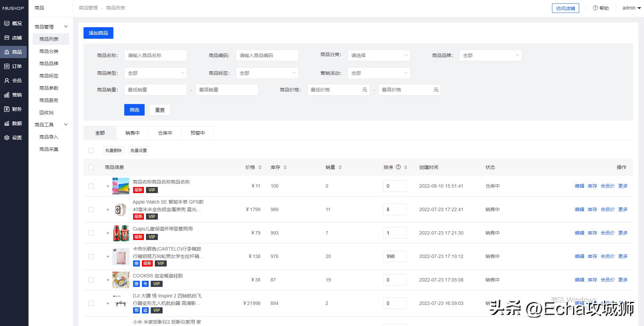Viewport: 644px width, 326px height.
Task: Open the 商品分类 dropdown filter
Action: (379, 55)
